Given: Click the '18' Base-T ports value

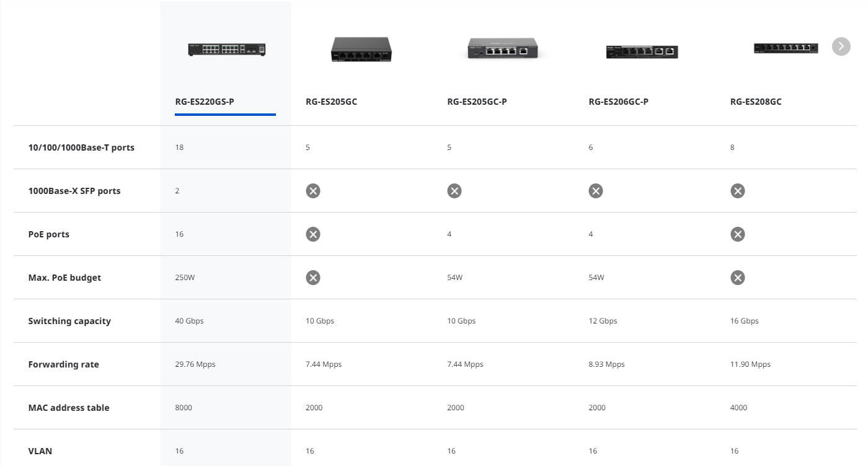Looking at the screenshot, I should [179, 147].
